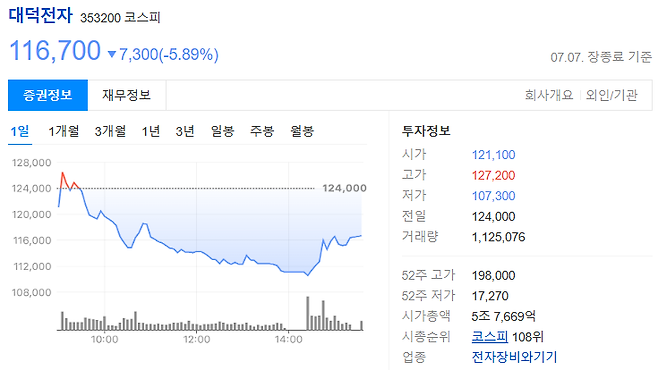Open the 회사개요 link
Viewport: 658px width, 370px height.
(x=549, y=95)
